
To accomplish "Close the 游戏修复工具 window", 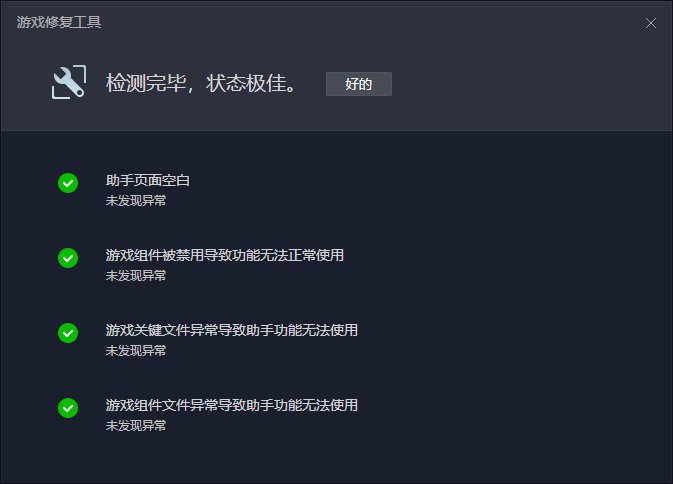I will (x=651, y=23).
